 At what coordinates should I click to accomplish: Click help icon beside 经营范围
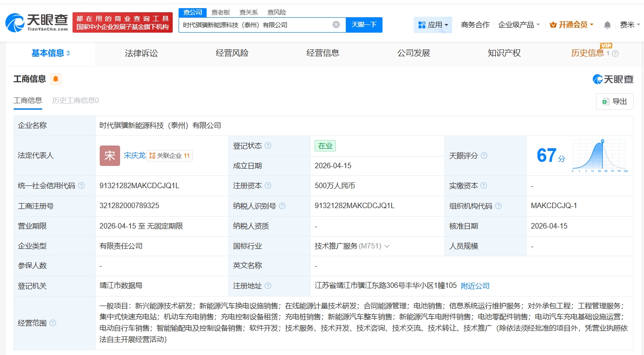pyautogui.click(x=53, y=323)
